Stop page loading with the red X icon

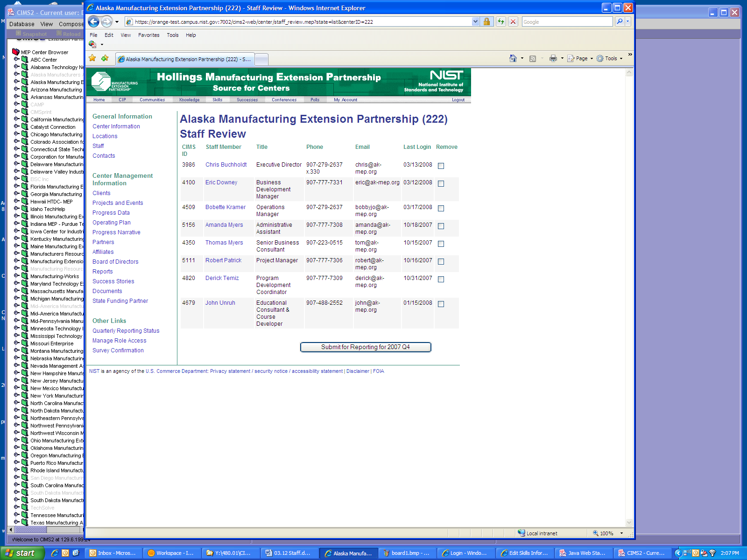513,21
